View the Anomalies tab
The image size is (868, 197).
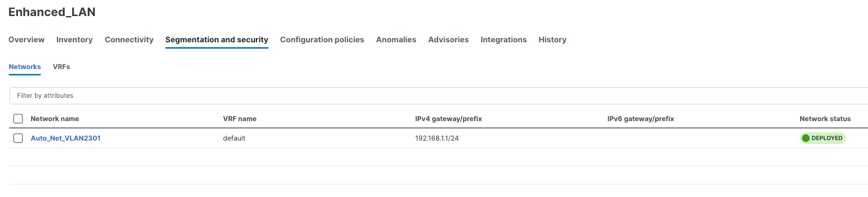tap(396, 40)
